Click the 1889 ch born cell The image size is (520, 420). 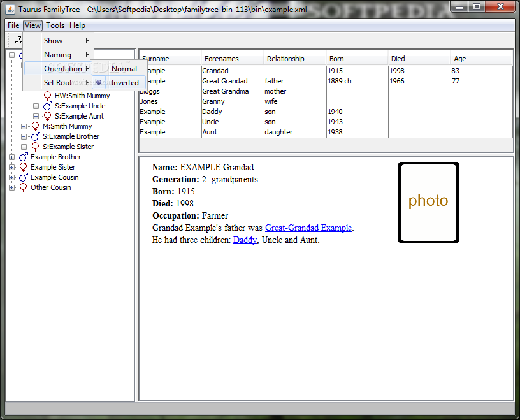[357, 81]
